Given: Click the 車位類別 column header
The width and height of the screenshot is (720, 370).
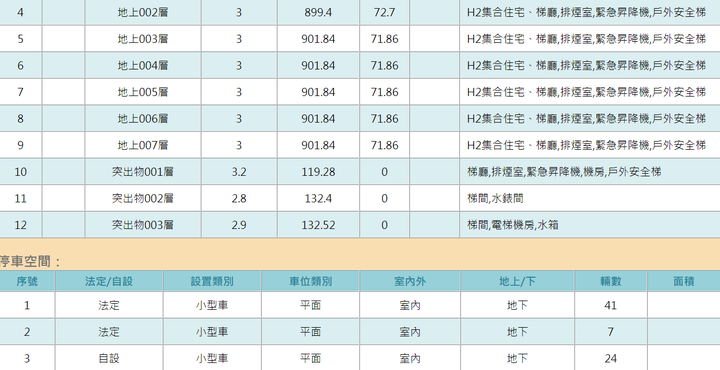Looking at the screenshot, I should tap(310, 281).
